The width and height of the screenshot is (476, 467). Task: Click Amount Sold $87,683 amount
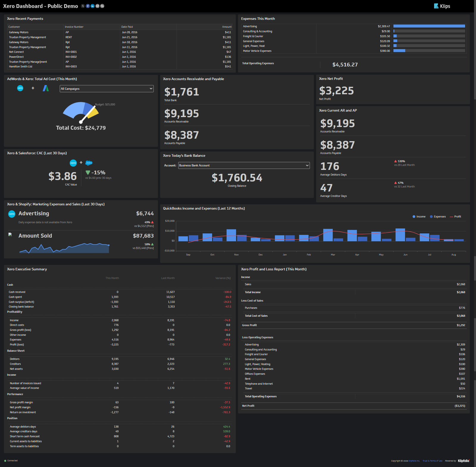pyautogui.click(x=143, y=236)
